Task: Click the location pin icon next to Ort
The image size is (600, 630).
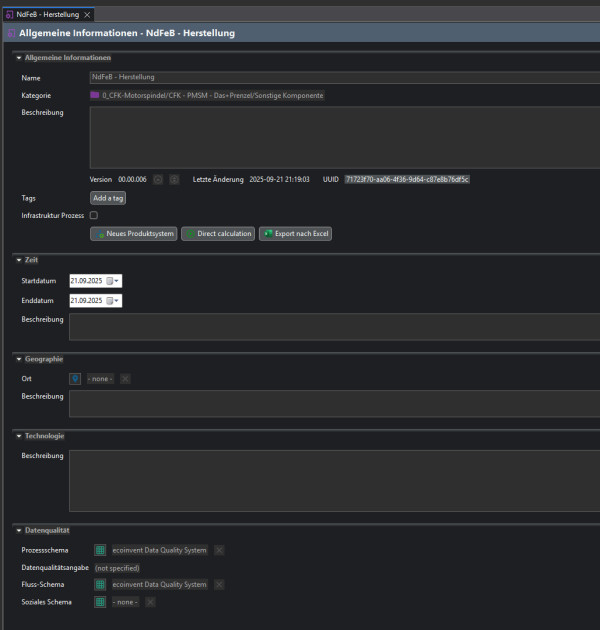Action: click(75, 379)
